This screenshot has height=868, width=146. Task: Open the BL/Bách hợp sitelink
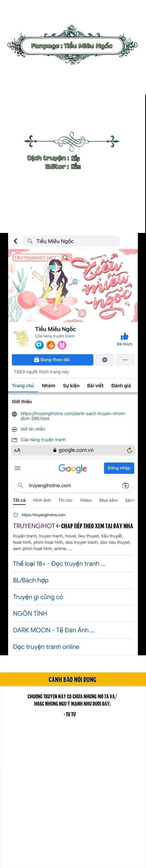point(31,580)
